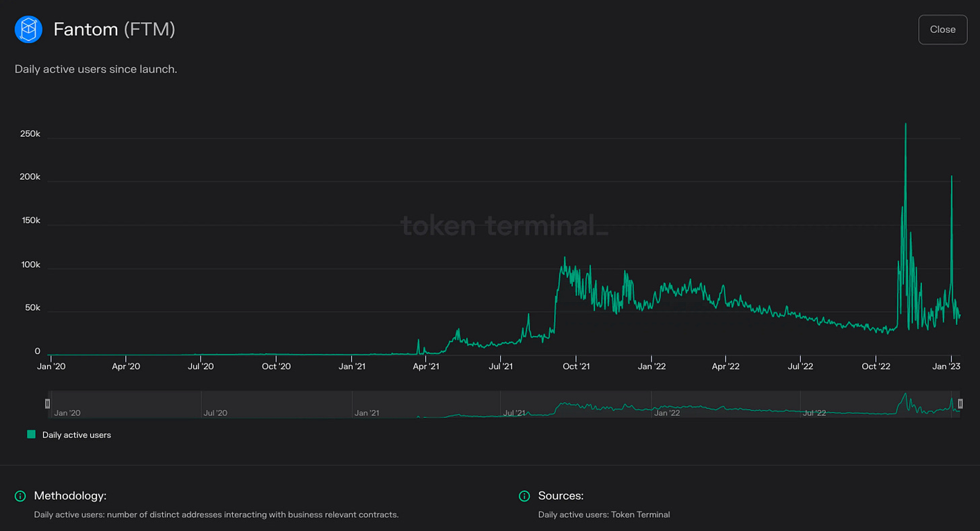Click the Apr '21 x-axis label
980x531 pixels.
coord(425,367)
